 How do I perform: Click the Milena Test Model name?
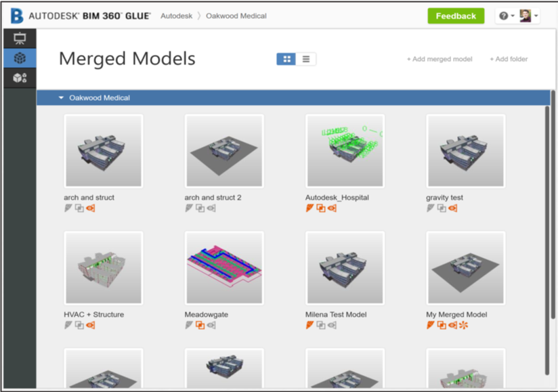336,314
